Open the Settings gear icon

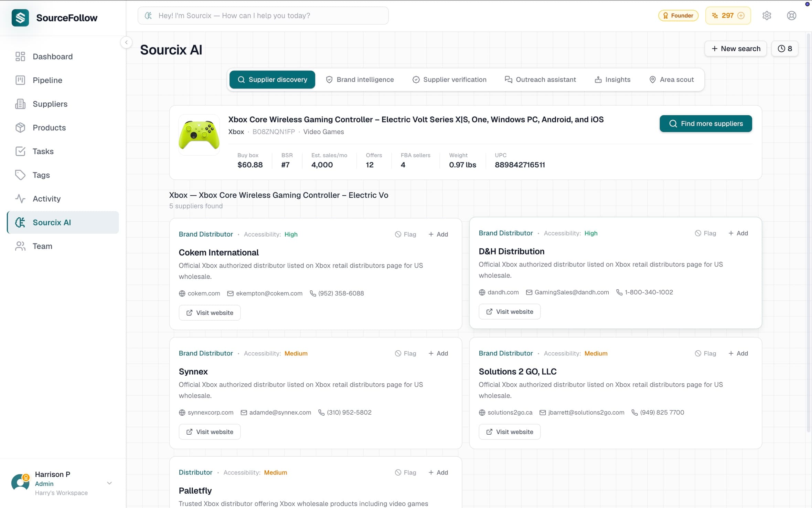point(767,15)
